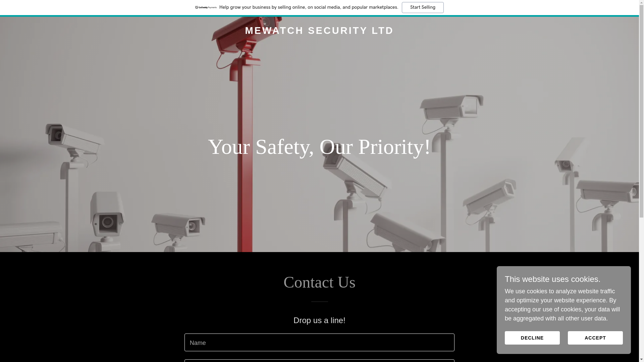Click the GoDaddy Payments logo

tap(206, 7)
